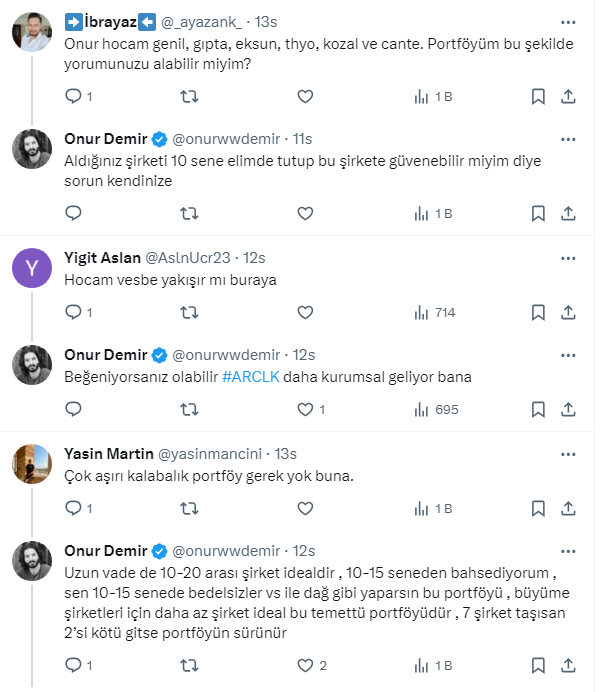Bookmark Onur Demir's last long reply
The width and height of the screenshot is (607, 692).
(538, 665)
